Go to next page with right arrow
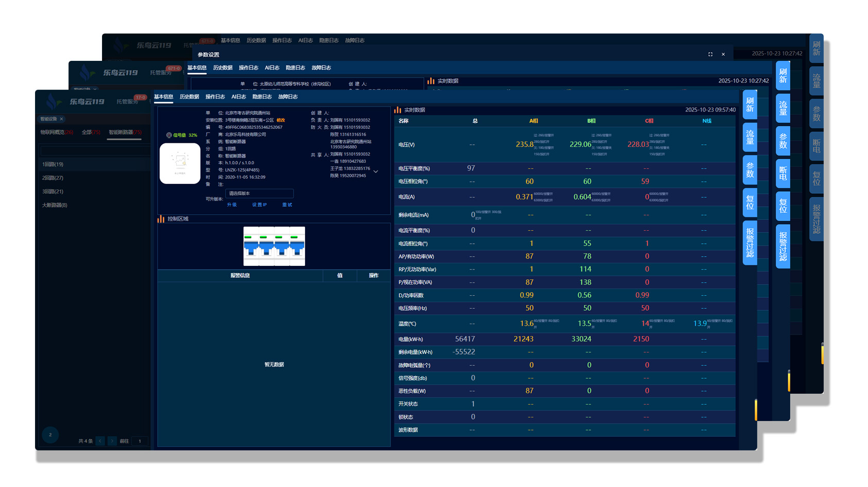The width and height of the screenshot is (868, 487). tap(112, 441)
